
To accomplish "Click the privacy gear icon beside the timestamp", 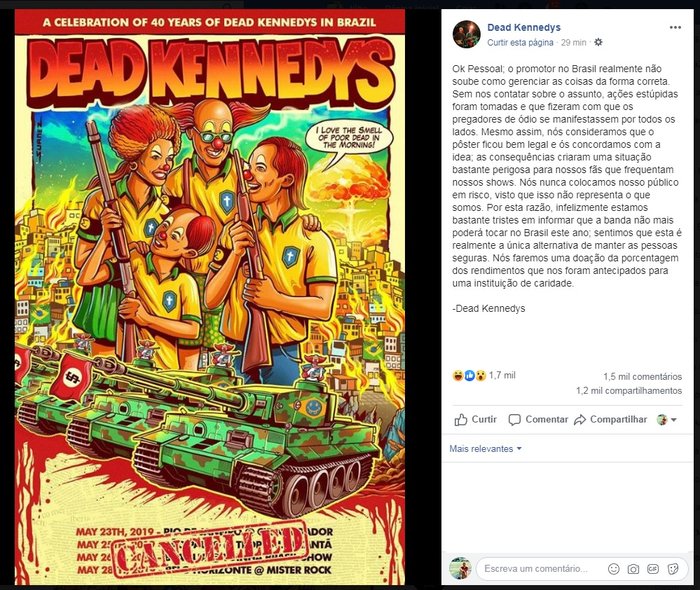I will click(598, 42).
